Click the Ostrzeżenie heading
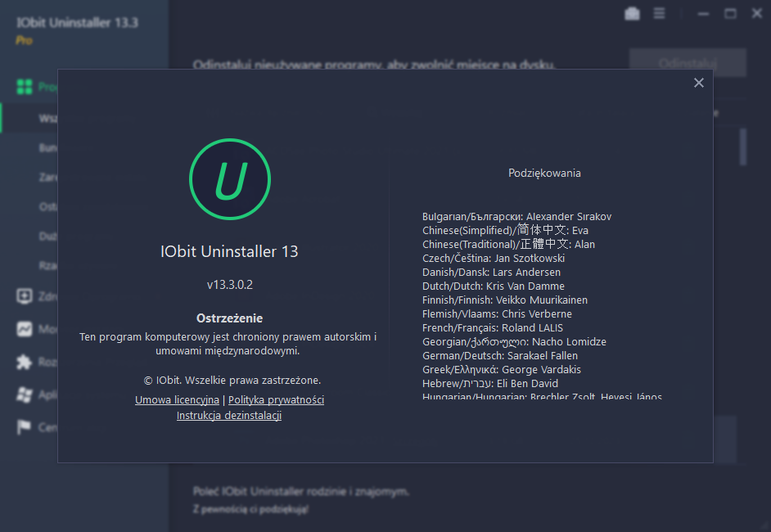This screenshot has width=771, height=532. pyautogui.click(x=229, y=318)
